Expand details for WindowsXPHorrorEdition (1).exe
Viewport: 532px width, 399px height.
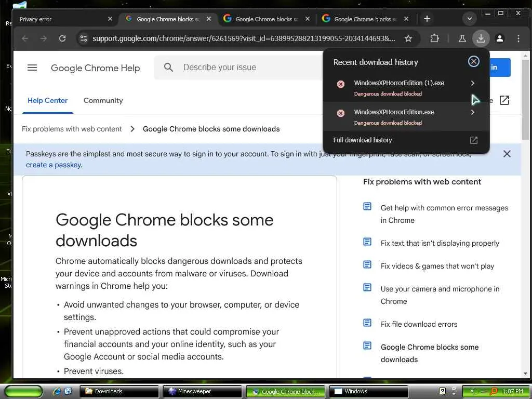pyautogui.click(x=472, y=83)
